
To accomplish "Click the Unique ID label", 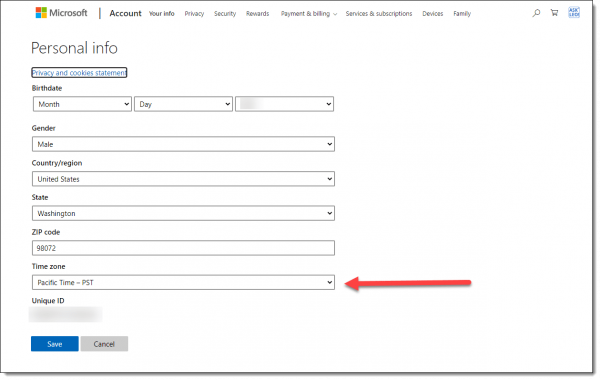I will (x=48, y=301).
